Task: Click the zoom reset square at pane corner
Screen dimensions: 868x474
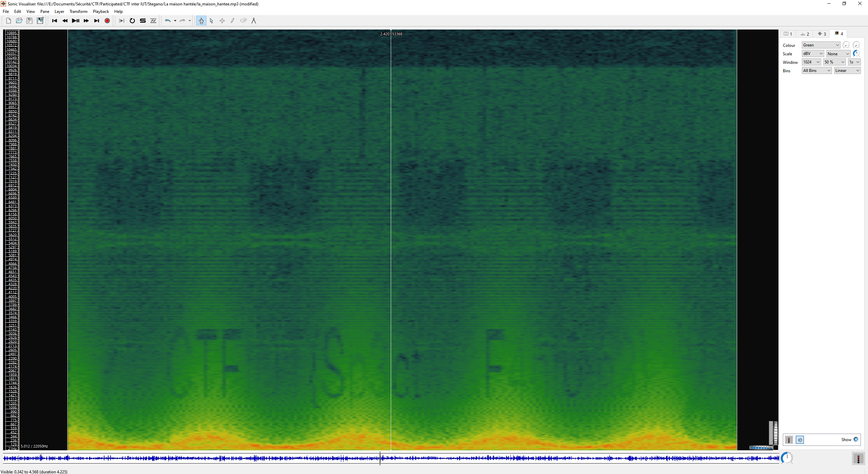Action: pos(776,448)
